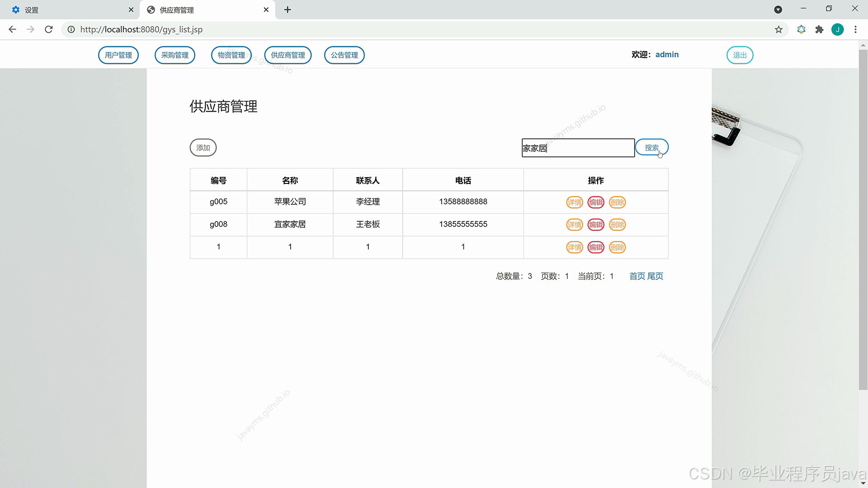The width and height of the screenshot is (868, 488).
Task: Reload the current page
Action: pos(49,29)
